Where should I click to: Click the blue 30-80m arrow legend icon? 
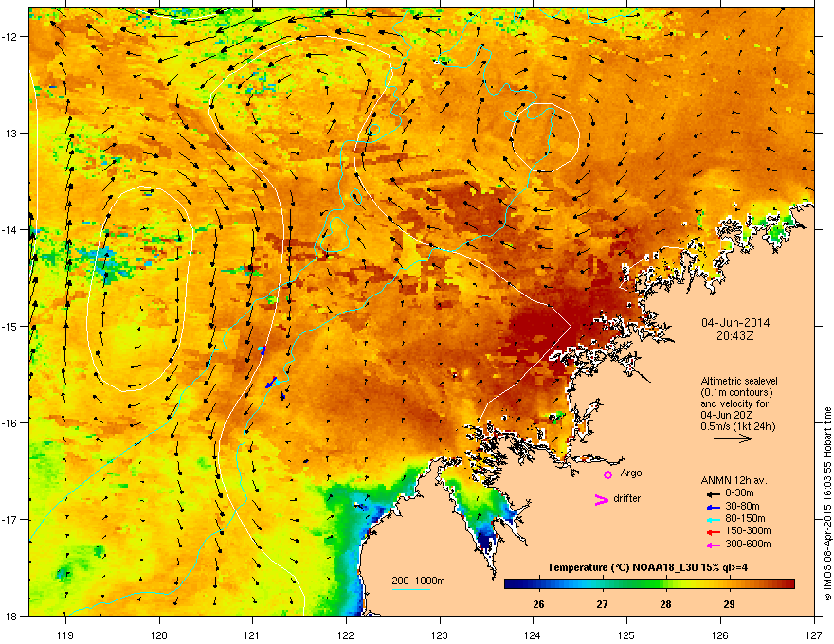pyautogui.click(x=713, y=507)
